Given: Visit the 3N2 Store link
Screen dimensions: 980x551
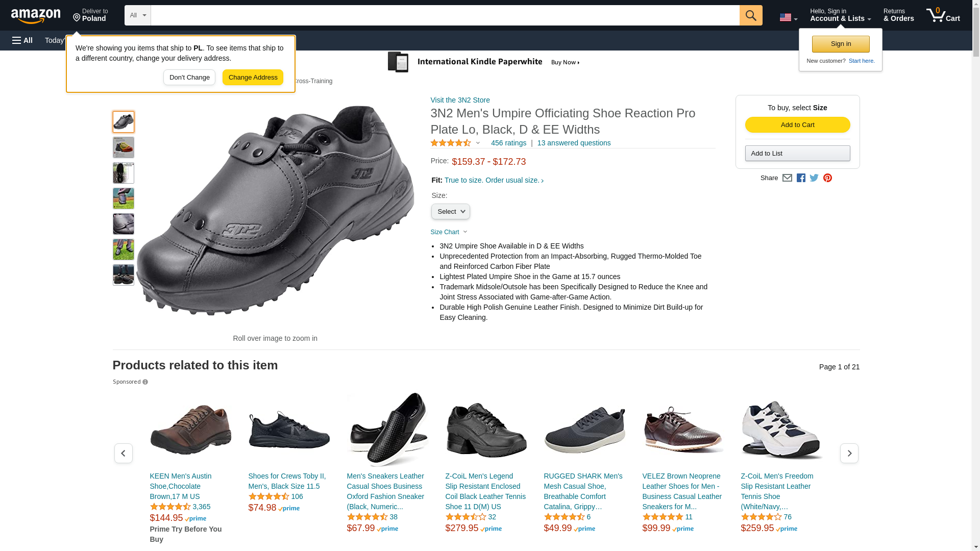Looking at the screenshot, I should (460, 100).
